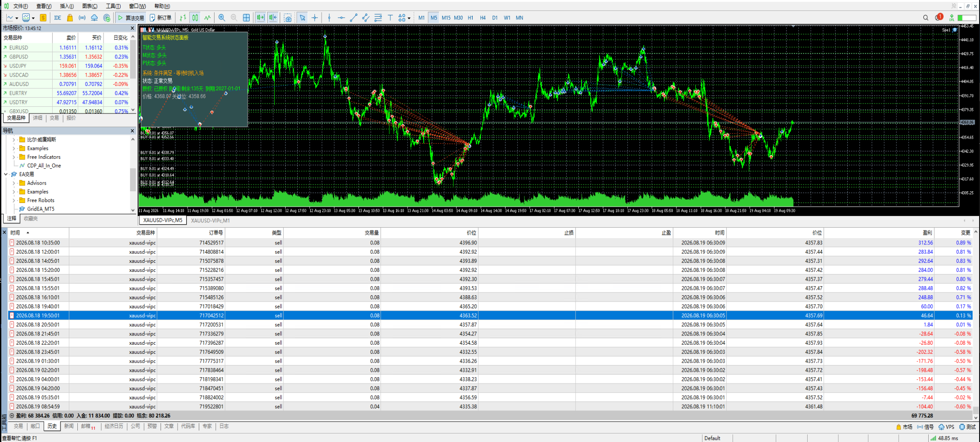Expand the Free Indicators folder
The image size is (980, 442).
pyautogui.click(x=14, y=157)
